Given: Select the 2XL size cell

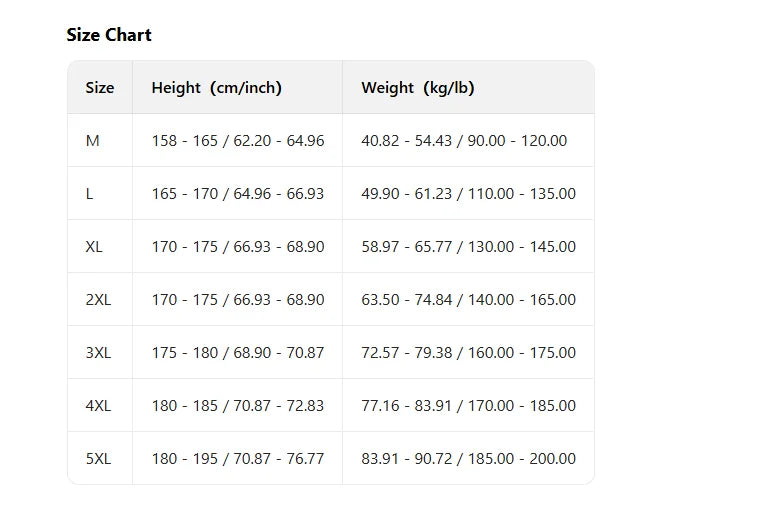Looking at the screenshot, I should tap(100, 299).
